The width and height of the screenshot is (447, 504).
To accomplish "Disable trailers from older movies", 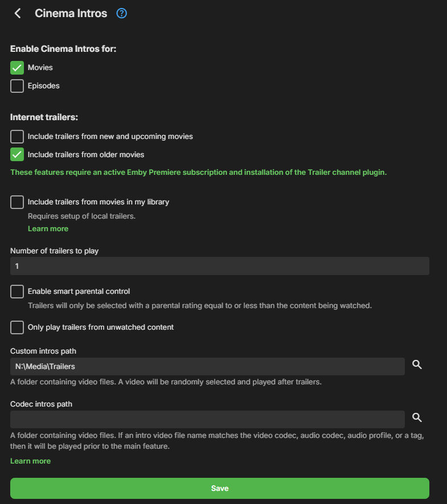I will [x=17, y=154].
